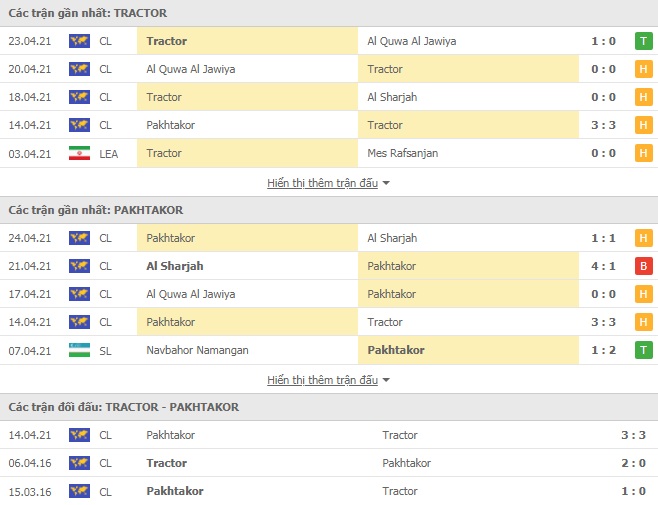658x505 pixels.
Task: Click the green T badge for 07.04.21 match
Action: [x=643, y=350]
